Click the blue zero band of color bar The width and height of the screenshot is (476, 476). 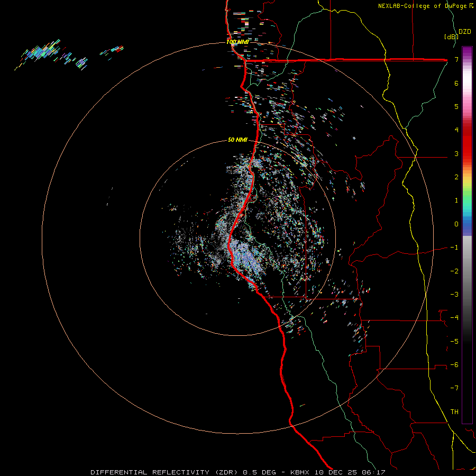click(x=467, y=226)
